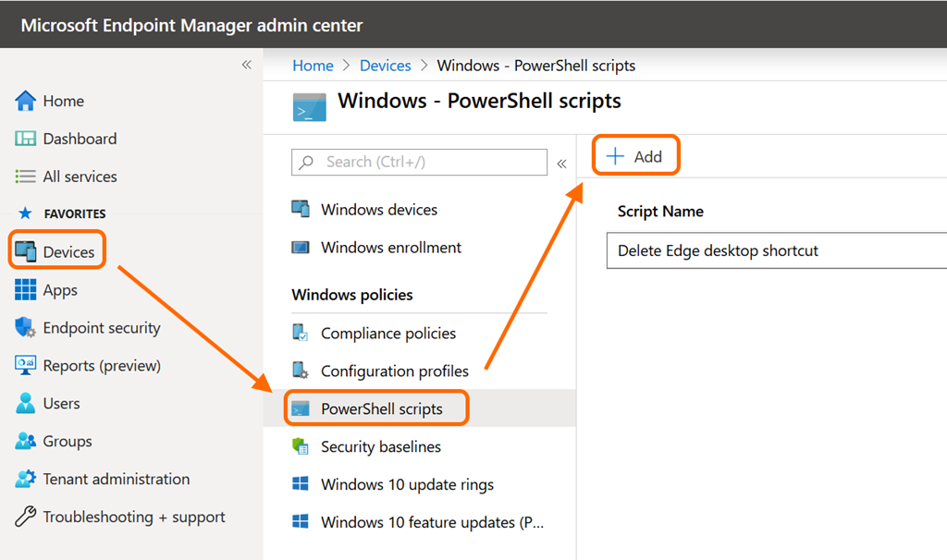This screenshot has width=947, height=560.
Task: Open Groups in the sidebar
Action: [67, 442]
